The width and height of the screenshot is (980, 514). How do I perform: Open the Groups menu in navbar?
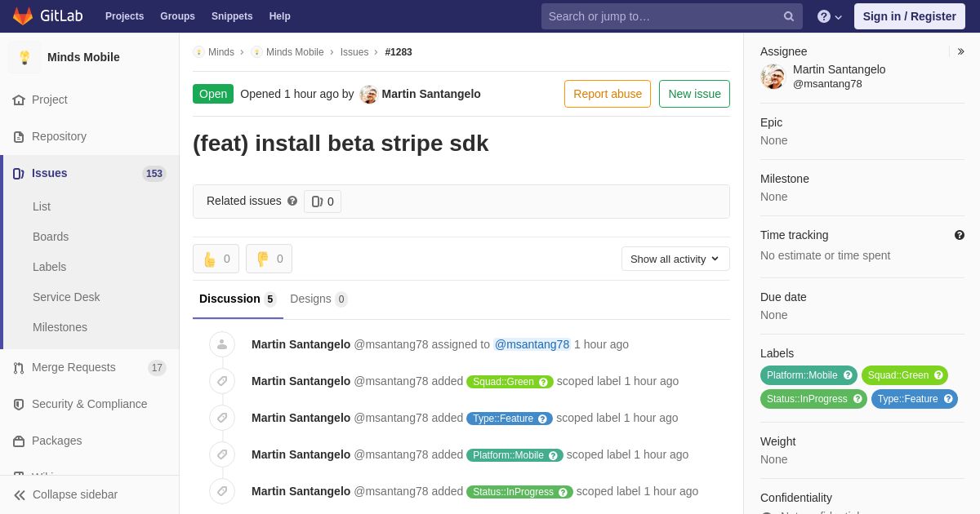[x=177, y=16]
